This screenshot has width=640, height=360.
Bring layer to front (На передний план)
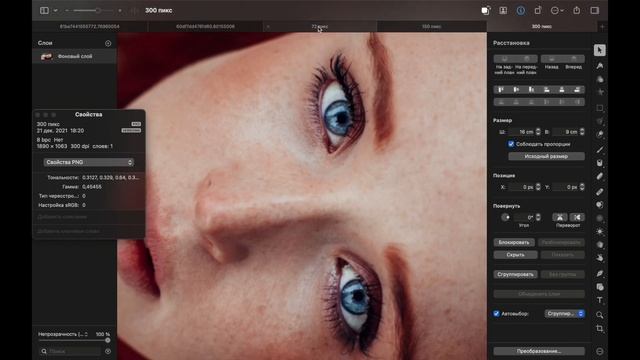(x=527, y=59)
